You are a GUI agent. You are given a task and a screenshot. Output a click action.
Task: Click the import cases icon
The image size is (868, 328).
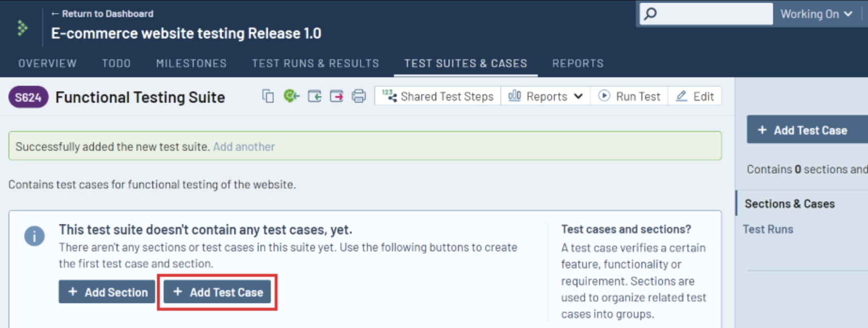[314, 96]
